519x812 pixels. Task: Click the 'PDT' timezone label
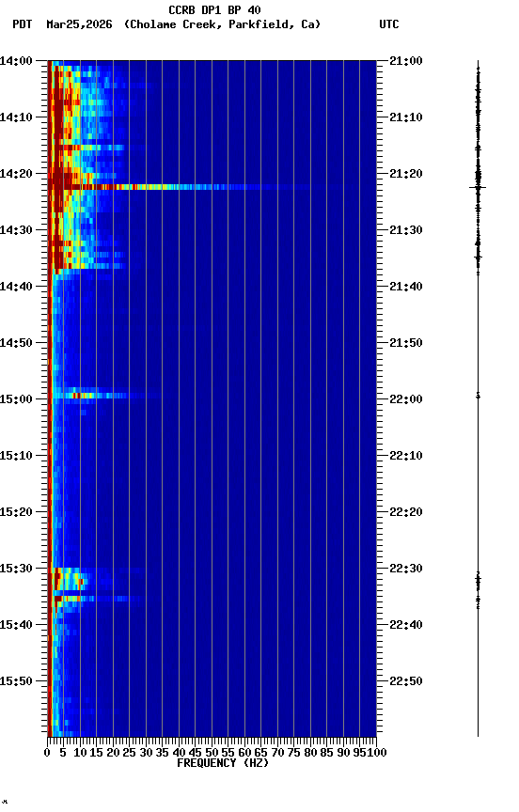23,24
